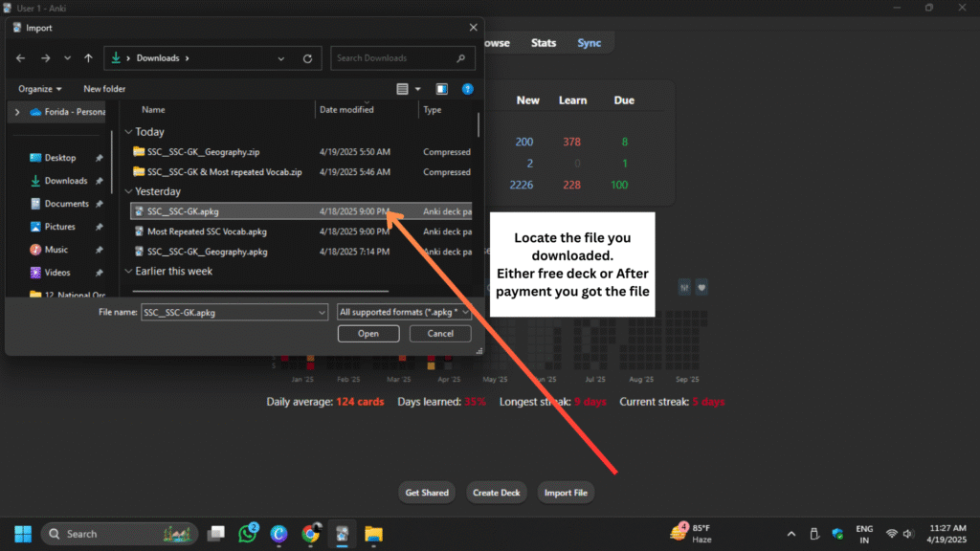Go up one folder level
Viewport: 980px width, 551px height.
click(x=88, y=58)
